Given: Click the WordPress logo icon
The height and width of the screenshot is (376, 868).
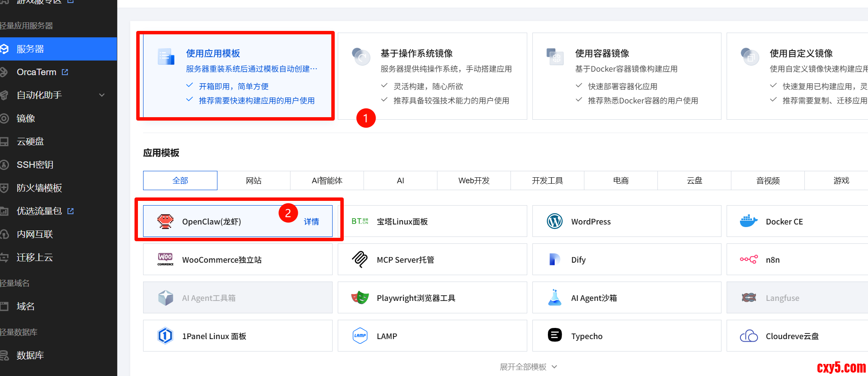Looking at the screenshot, I should coord(554,221).
